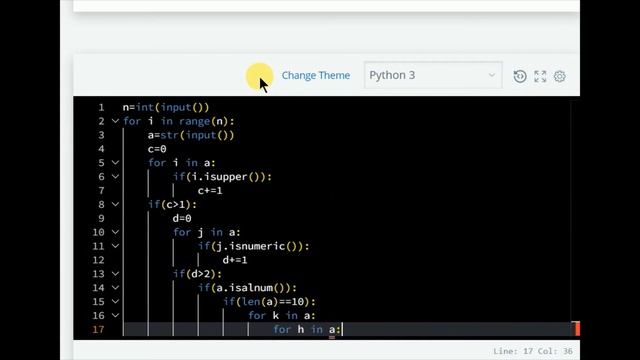This screenshot has width=640, height=360.
Task: Collapse the fold arrow on line 16
Action: 115,316
